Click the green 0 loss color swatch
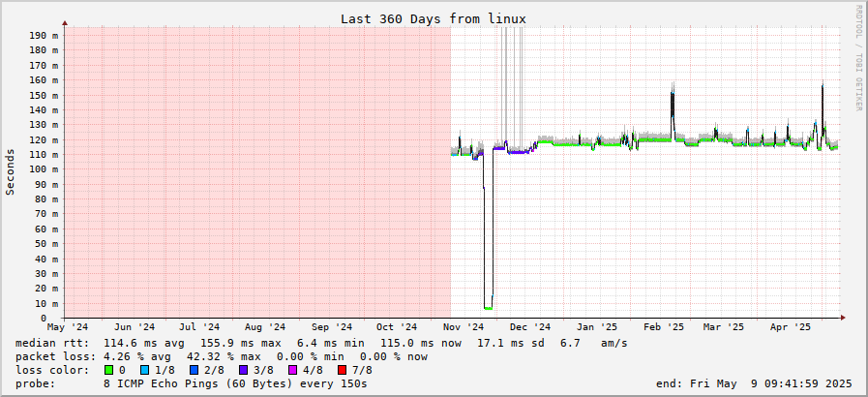868x397 pixels. [x=108, y=370]
